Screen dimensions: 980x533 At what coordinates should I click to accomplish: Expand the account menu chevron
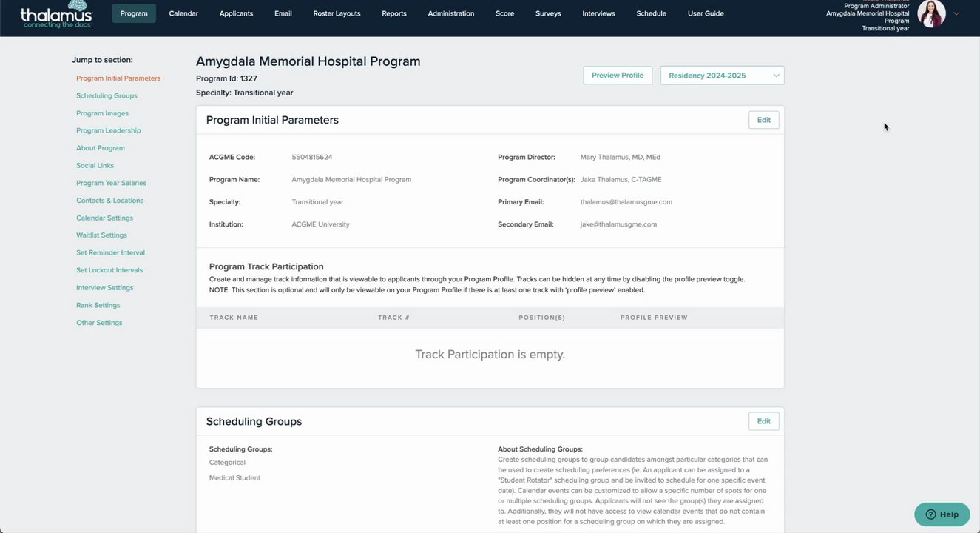point(956,13)
